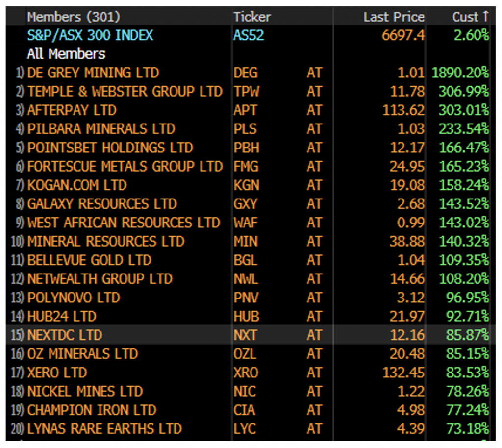This screenshot has height=448, width=502.
Task: Click the FMG ticker cell
Action: pyautogui.click(x=246, y=166)
